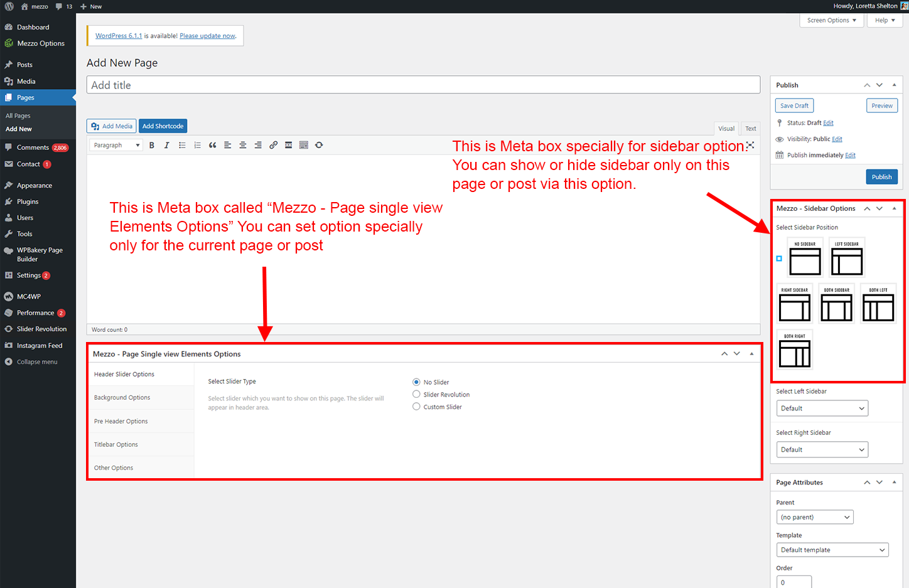
Task: Expand the Template dropdown
Action: [832, 550]
